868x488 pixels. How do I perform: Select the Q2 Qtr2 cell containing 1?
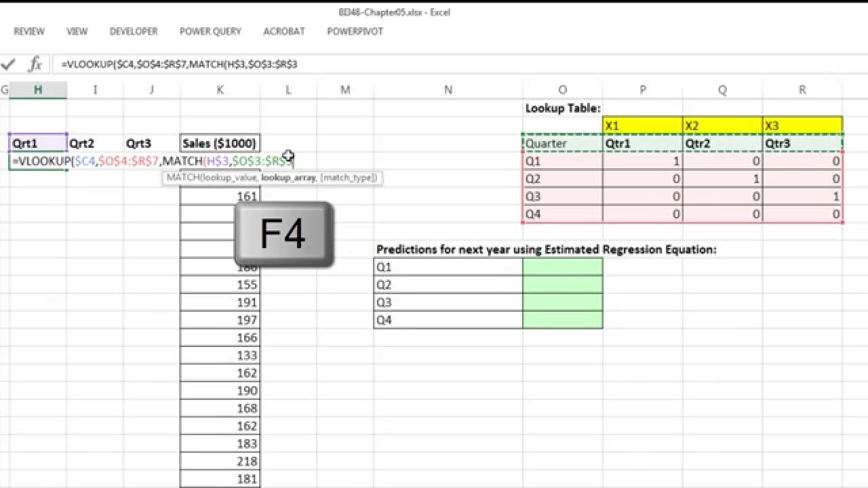722,179
